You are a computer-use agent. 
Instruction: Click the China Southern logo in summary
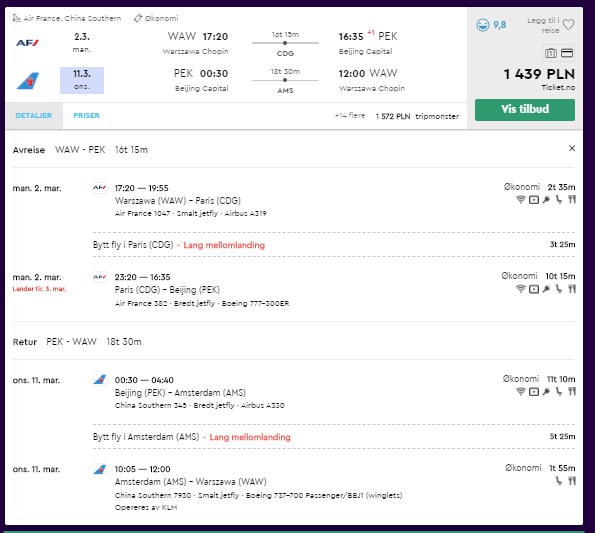(28, 80)
